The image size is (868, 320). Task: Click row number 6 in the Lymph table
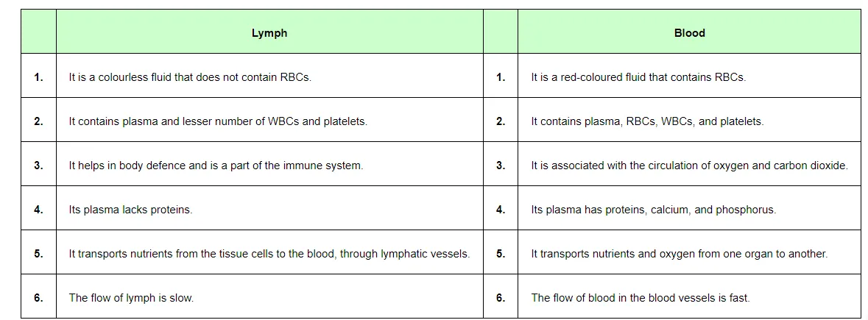(38, 298)
